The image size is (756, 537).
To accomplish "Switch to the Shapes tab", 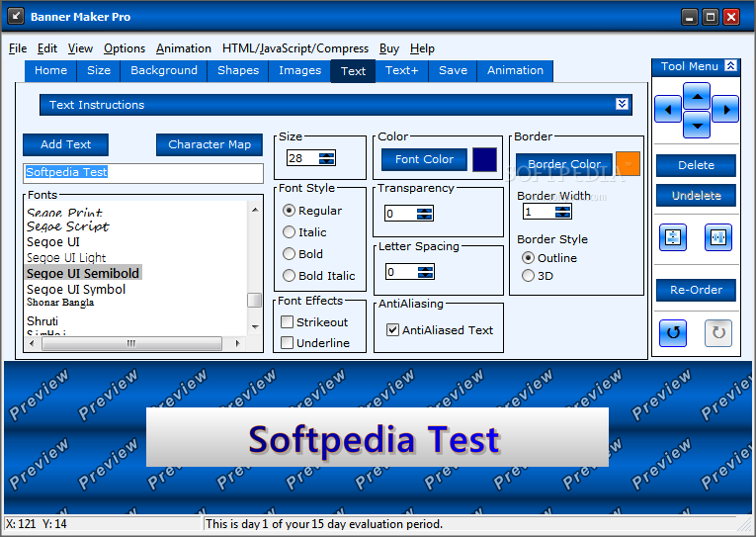I will click(238, 70).
